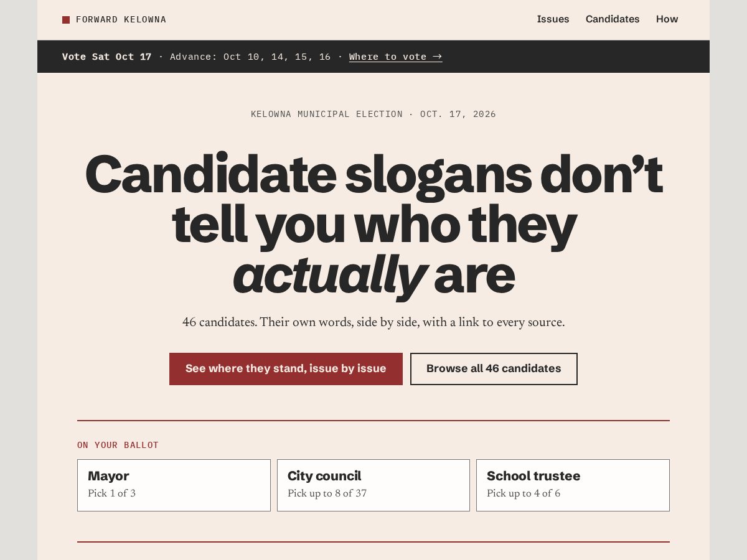Open the Mayor ballot card

click(x=174, y=485)
